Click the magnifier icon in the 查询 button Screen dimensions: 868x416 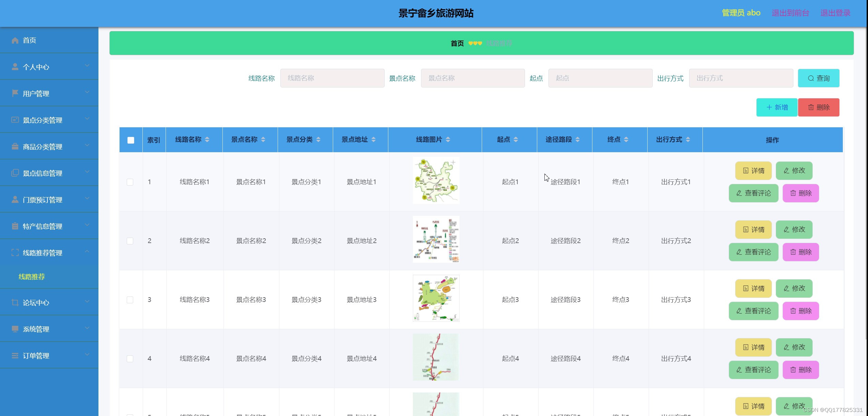tap(811, 78)
